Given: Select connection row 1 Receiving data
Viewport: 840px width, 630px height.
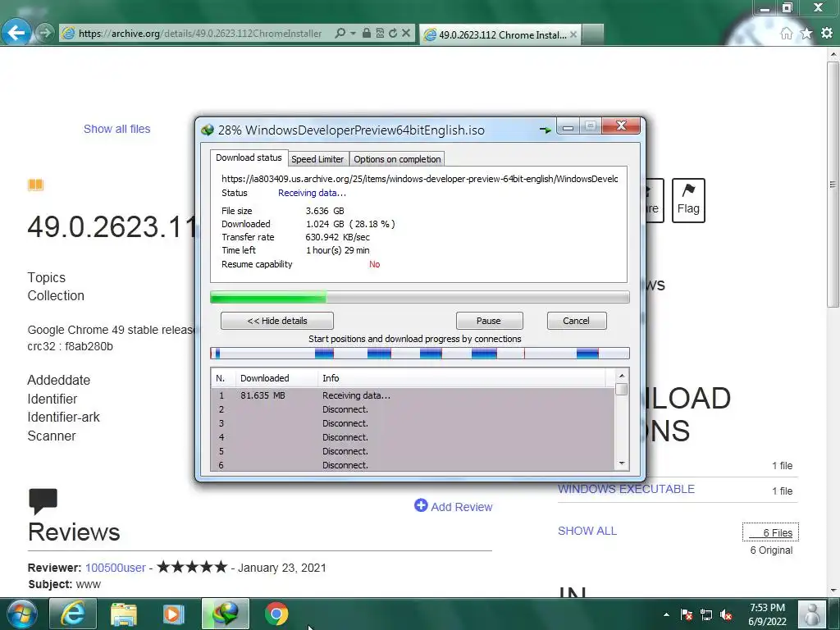Looking at the screenshot, I should [413, 395].
